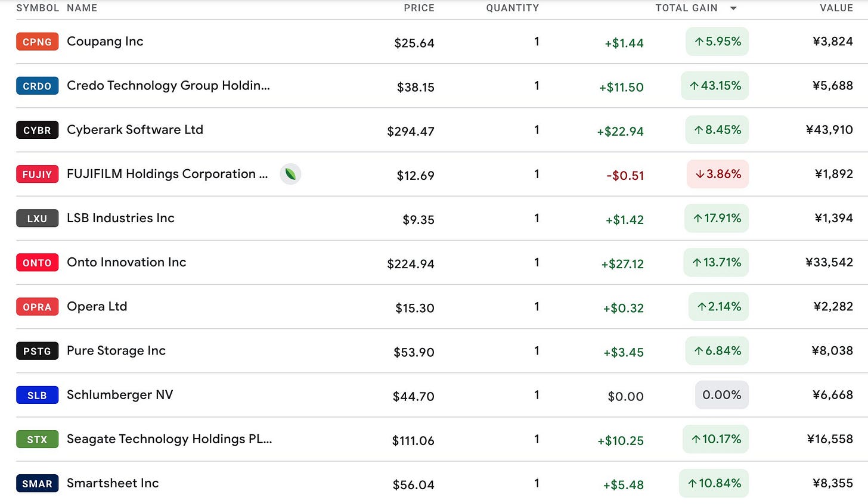This screenshot has height=504, width=868.
Task: Click the -$0.51 loss for FUJIFILM
Action: [x=625, y=175]
